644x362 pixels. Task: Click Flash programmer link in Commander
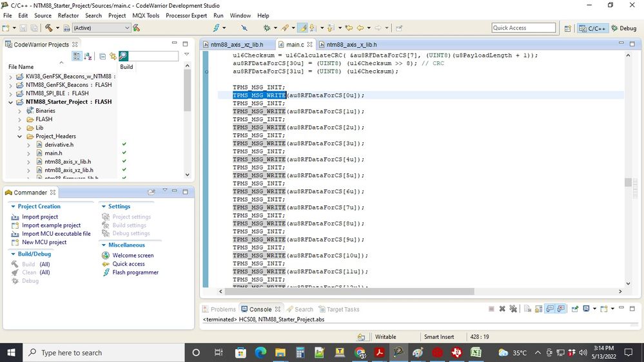(135, 272)
